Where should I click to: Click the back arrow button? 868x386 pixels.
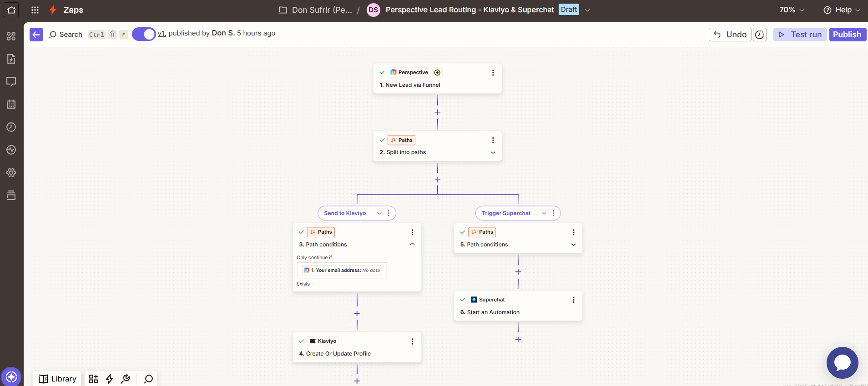(36, 35)
